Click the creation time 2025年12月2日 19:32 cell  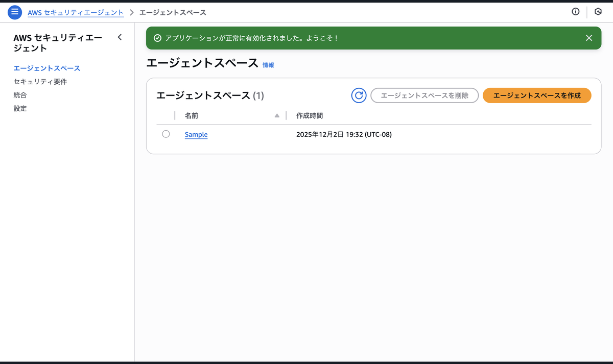344,135
